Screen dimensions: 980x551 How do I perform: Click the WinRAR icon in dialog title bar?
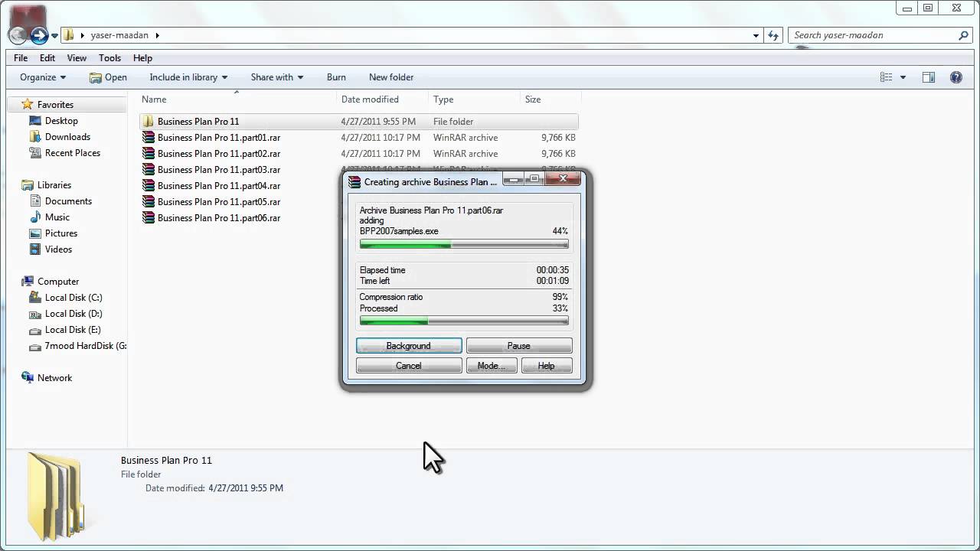354,182
